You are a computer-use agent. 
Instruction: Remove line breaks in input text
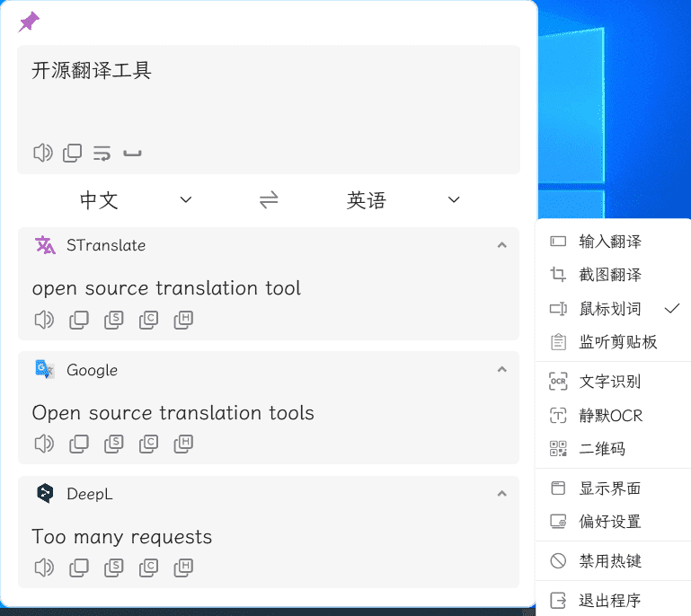click(x=102, y=153)
